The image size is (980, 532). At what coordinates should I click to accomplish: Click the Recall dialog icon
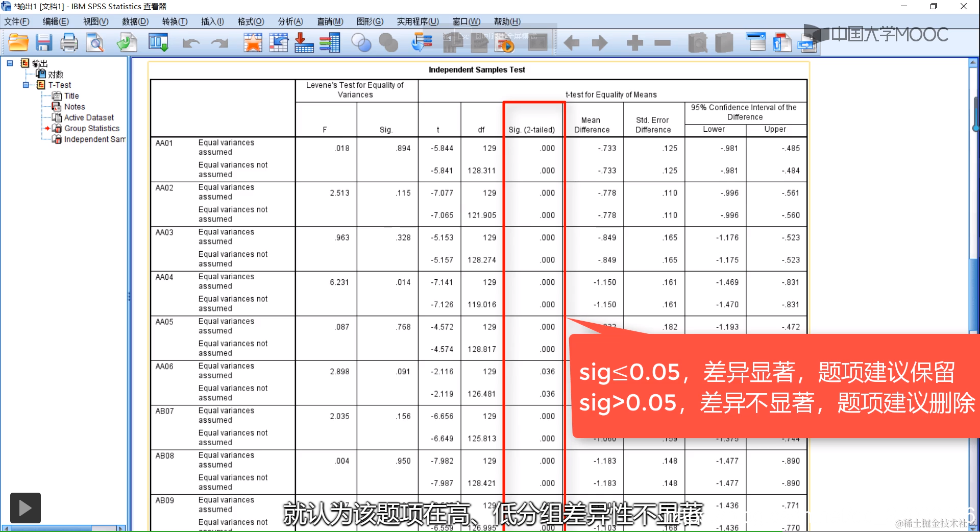coord(158,42)
